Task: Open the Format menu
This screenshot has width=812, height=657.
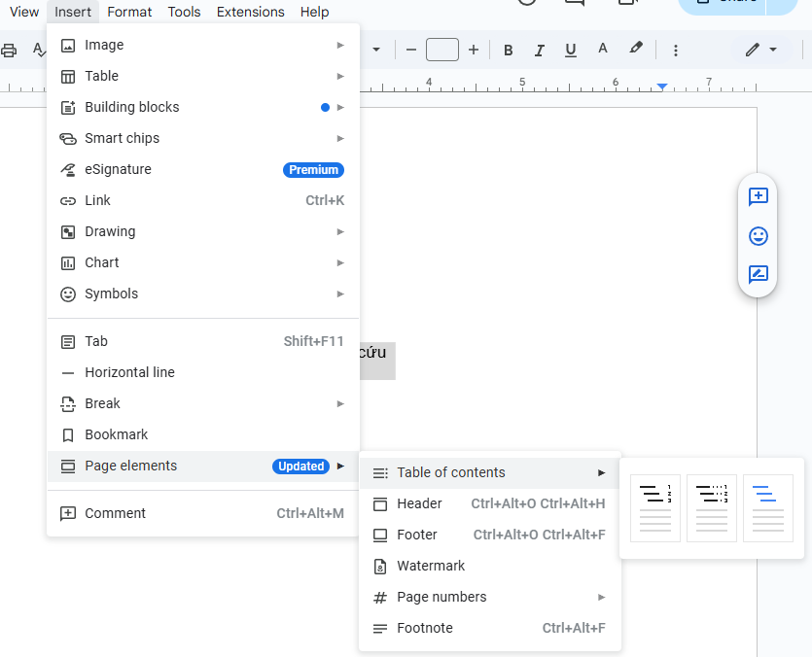Action: [x=128, y=12]
